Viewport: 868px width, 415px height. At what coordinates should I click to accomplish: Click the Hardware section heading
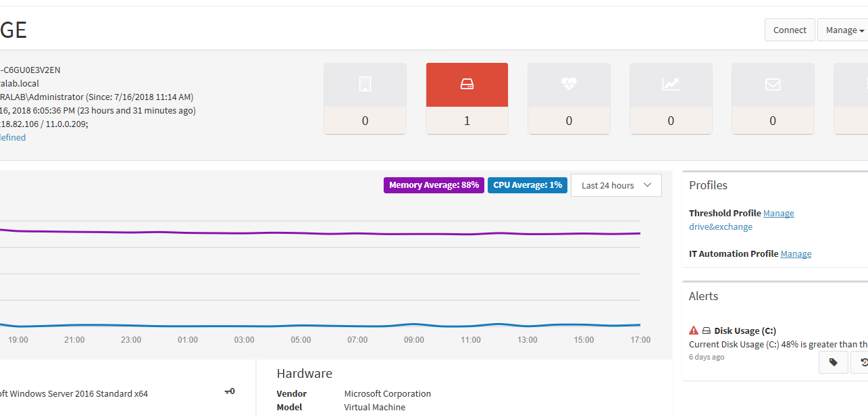tap(305, 373)
